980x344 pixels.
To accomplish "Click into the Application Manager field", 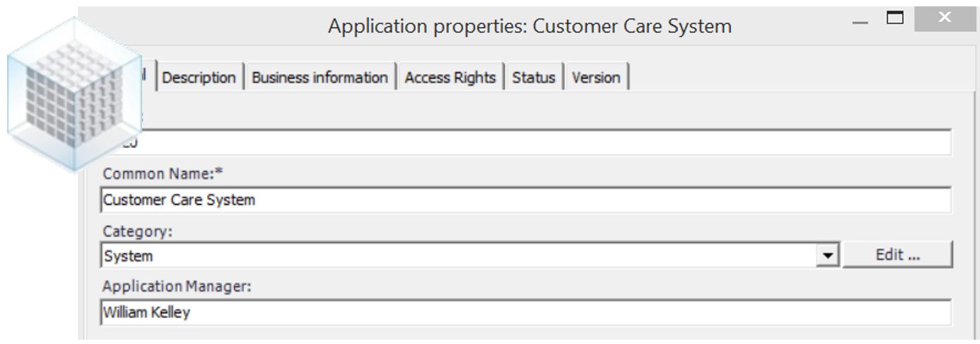I will click(525, 312).
